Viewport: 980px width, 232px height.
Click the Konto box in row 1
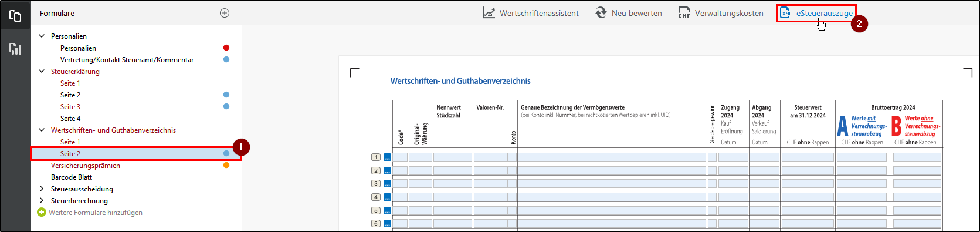click(x=513, y=157)
